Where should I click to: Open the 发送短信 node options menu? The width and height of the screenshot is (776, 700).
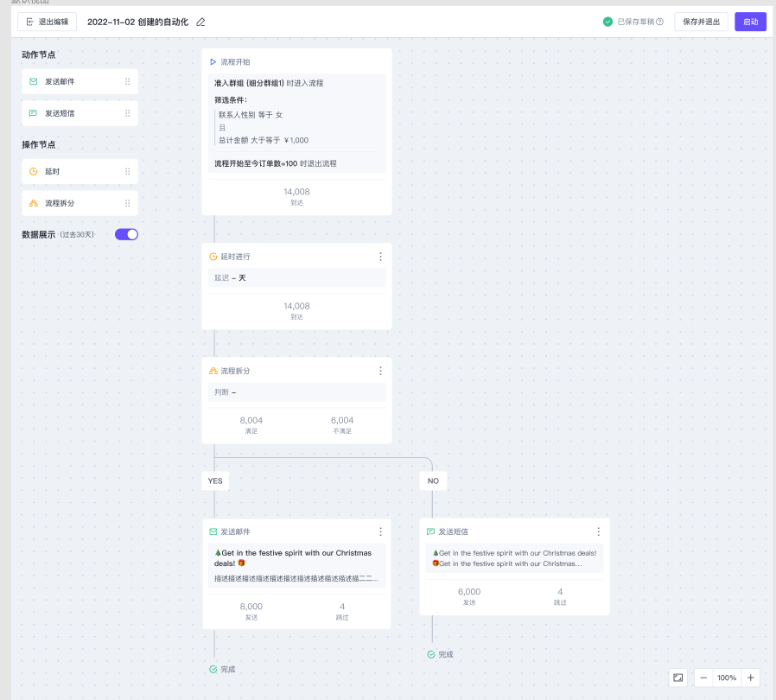click(598, 531)
